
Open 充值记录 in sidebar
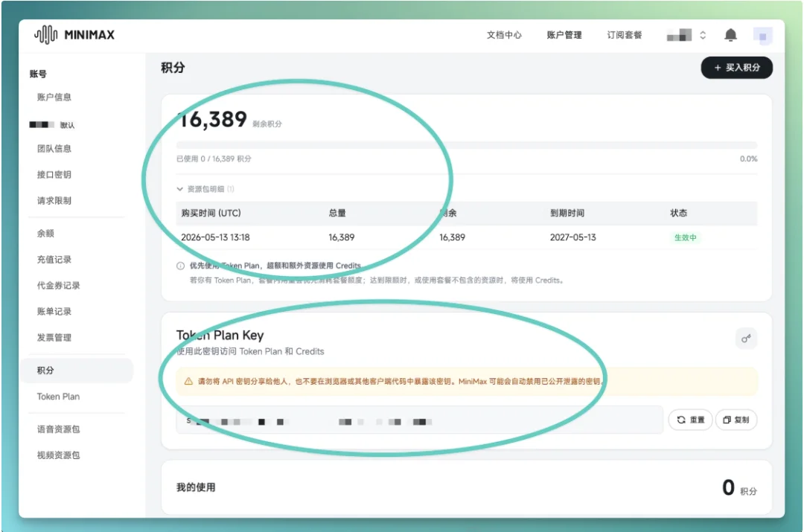pos(54,260)
